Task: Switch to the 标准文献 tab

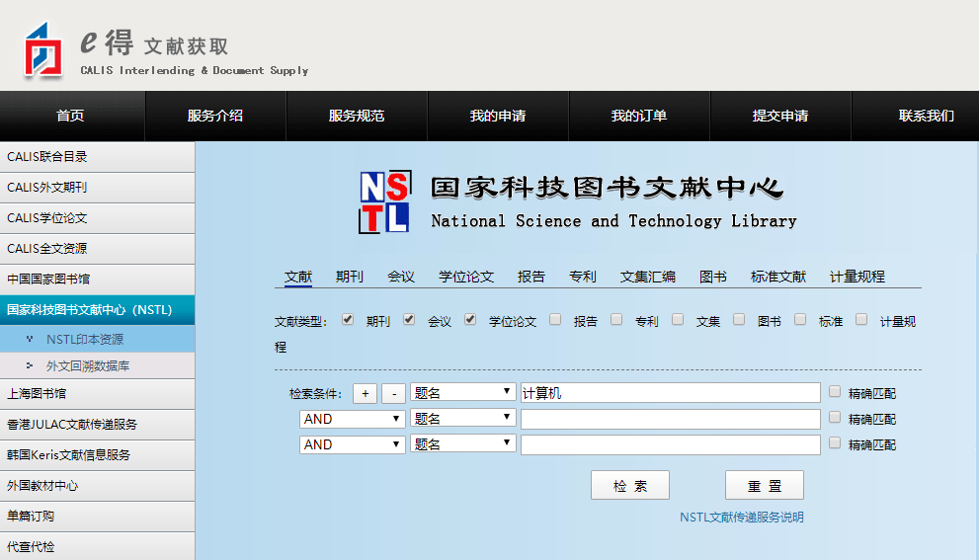Action: click(777, 276)
